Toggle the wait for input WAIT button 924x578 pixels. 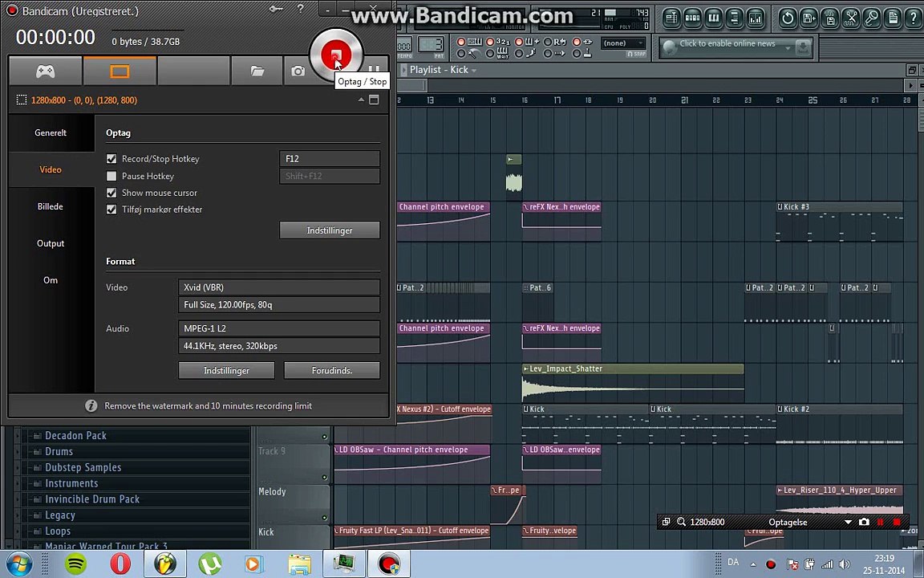point(499,54)
